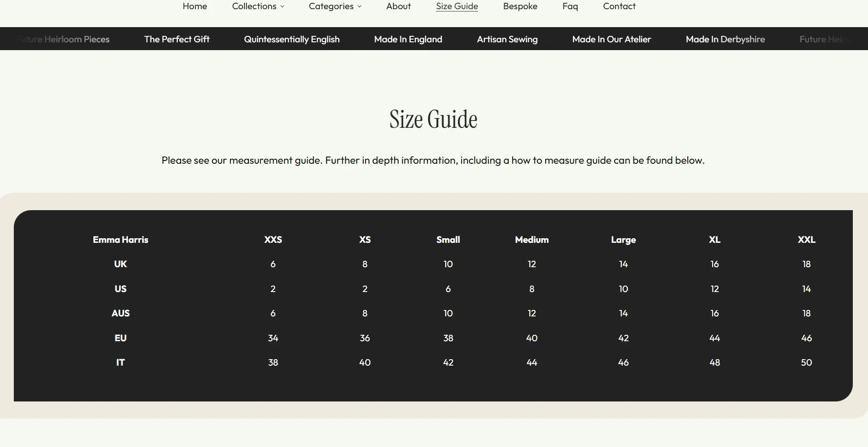Click the UK XL value 16
The height and width of the screenshot is (447, 868).
click(714, 264)
